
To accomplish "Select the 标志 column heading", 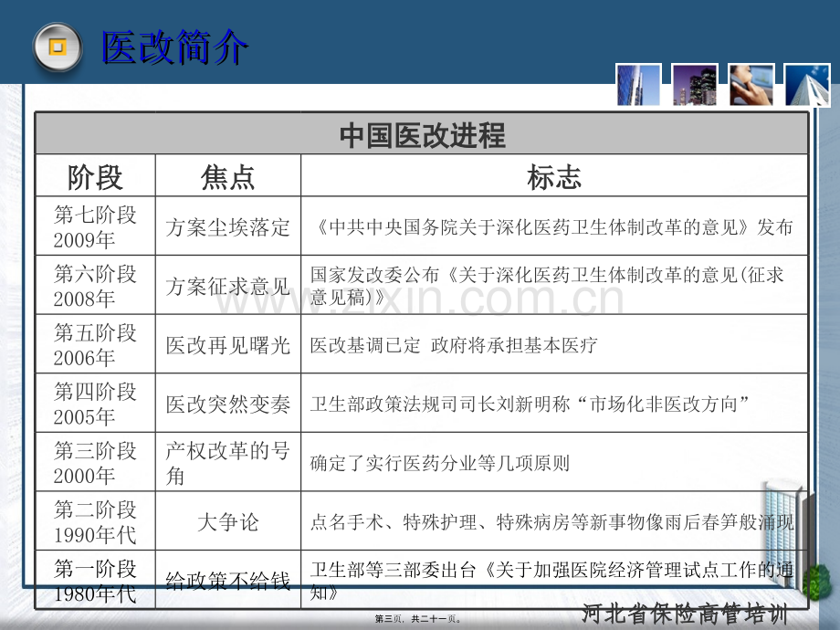I will point(554,175).
